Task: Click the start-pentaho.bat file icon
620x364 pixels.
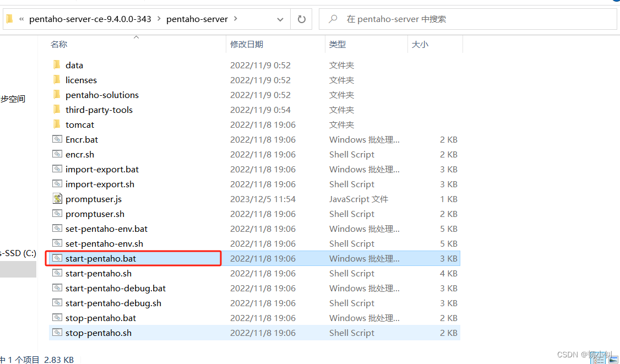Action: [57, 258]
